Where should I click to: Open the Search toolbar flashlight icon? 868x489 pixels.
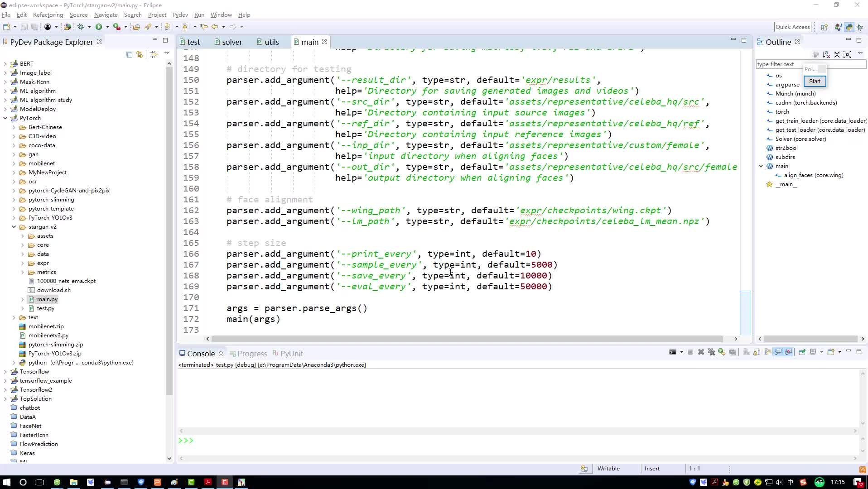tap(148, 27)
